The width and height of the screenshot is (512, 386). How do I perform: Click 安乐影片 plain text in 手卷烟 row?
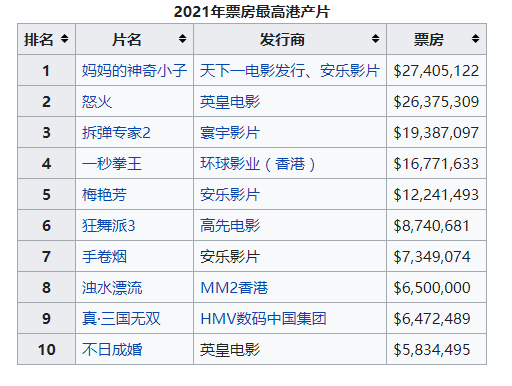230,257
